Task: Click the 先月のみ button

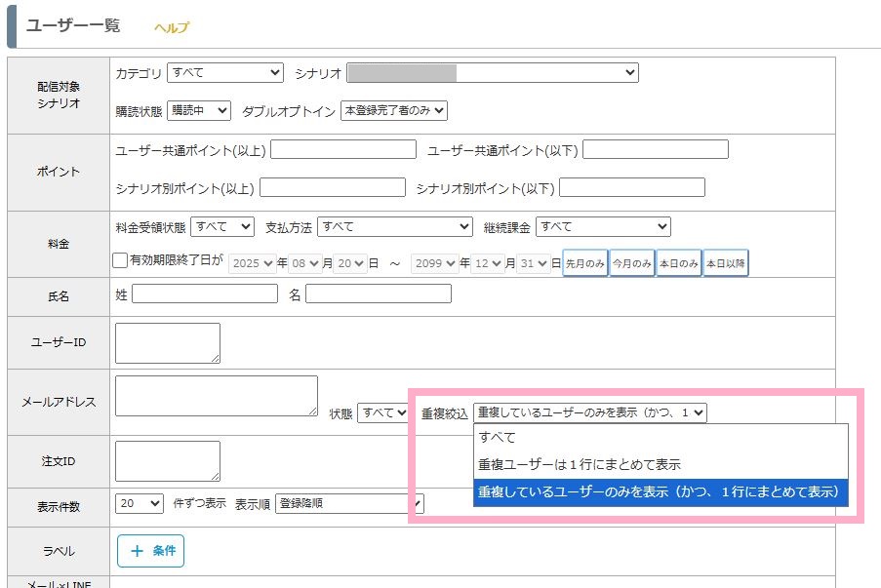Action: [x=585, y=264]
